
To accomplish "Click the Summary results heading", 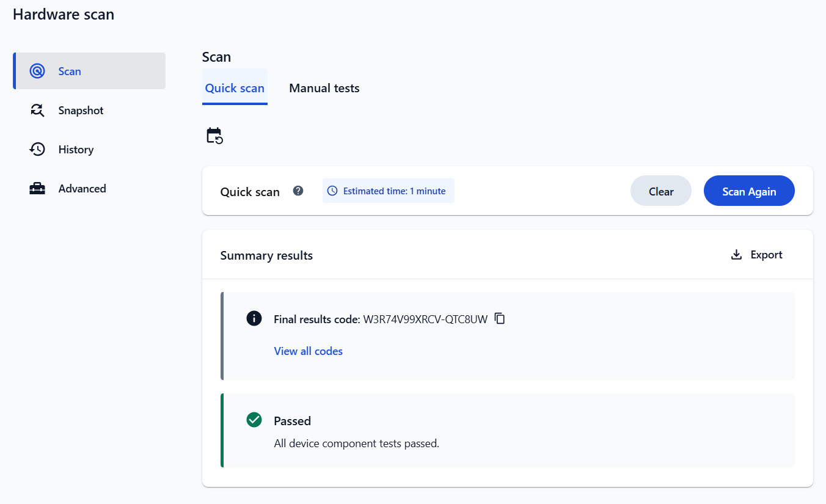I will 266,255.
